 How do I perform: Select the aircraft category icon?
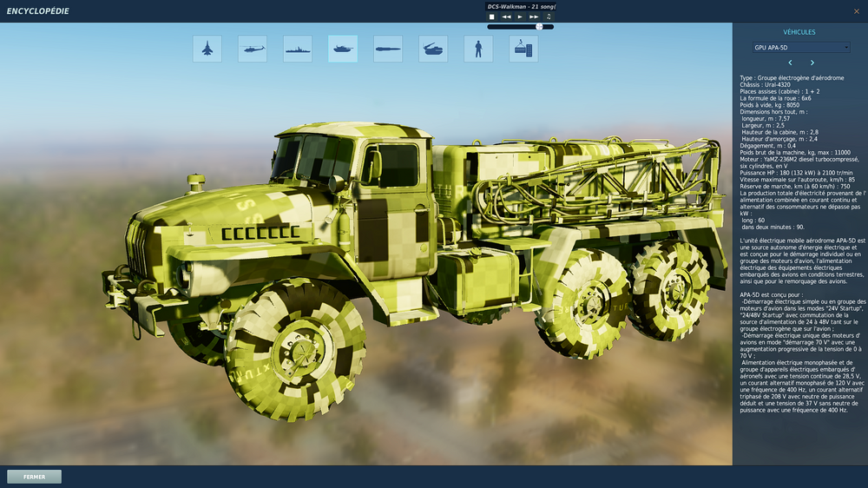[x=207, y=49]
